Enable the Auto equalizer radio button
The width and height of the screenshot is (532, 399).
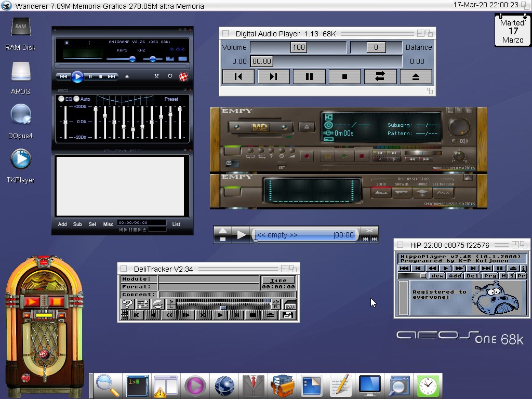pos(76,99)
